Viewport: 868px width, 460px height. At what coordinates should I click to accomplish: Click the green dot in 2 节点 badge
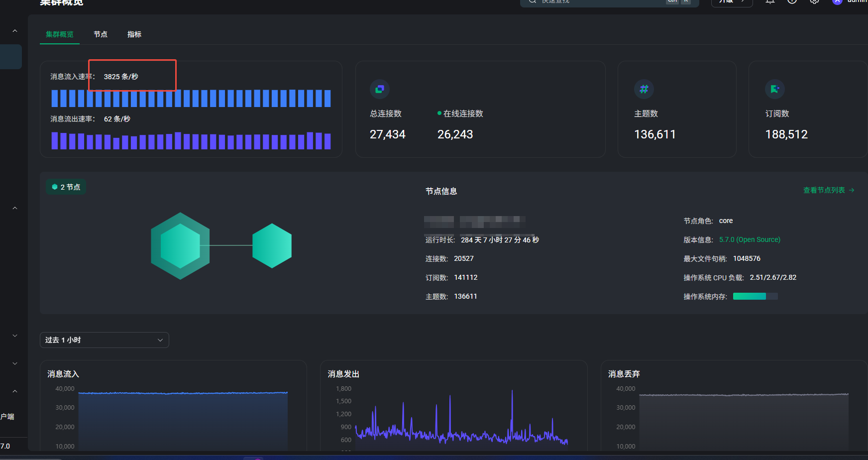(x=55, y=187)
